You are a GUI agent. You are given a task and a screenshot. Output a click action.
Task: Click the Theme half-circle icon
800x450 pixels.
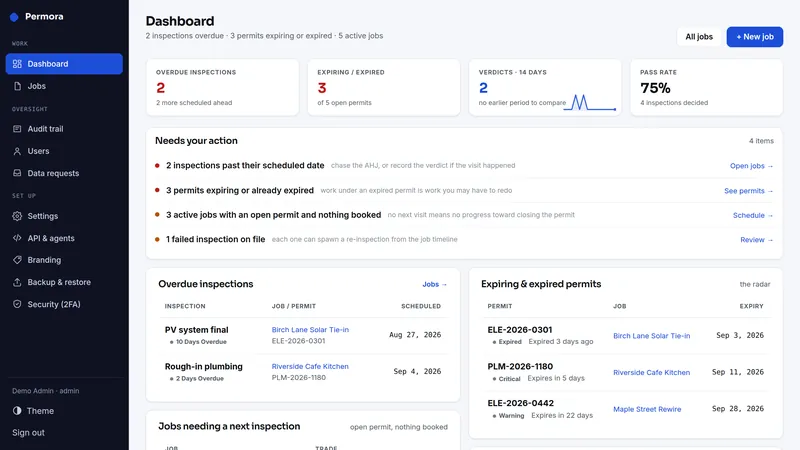(x=17, y=411)
